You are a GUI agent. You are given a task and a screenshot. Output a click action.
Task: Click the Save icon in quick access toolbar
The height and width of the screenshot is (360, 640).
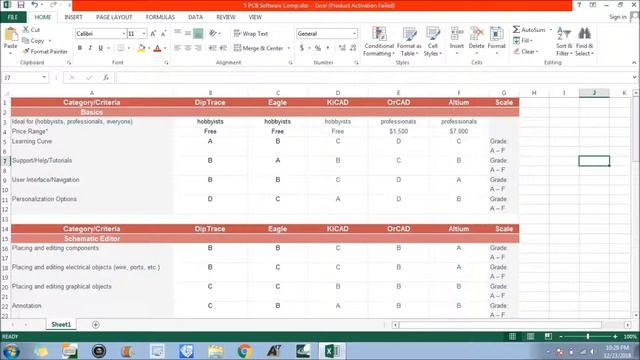tap(20, 5)
